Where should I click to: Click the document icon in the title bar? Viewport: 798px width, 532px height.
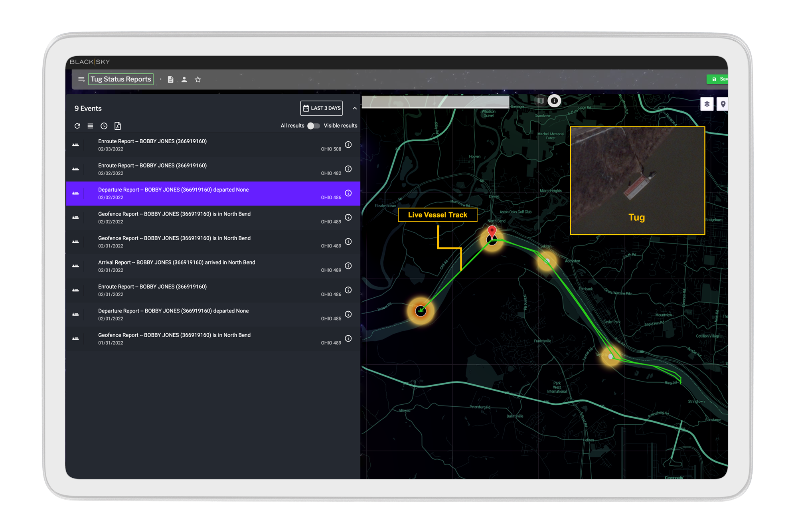pos(170,79)
